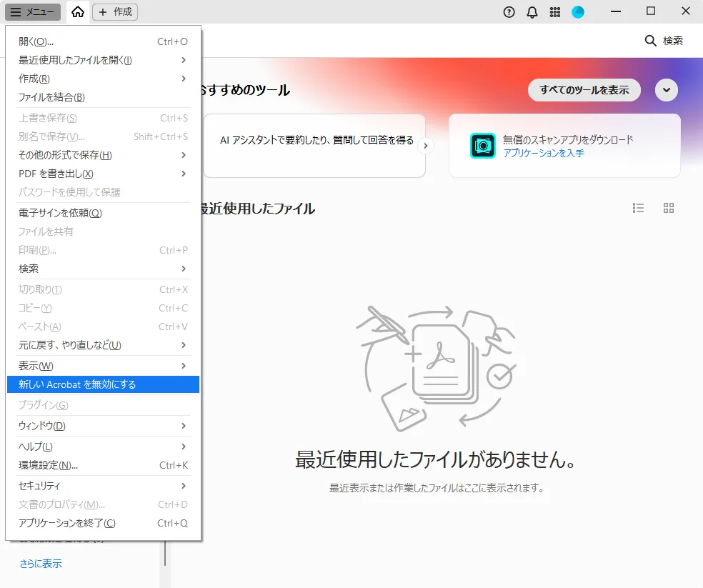Viewport: 703px width, 588px height.
Task: Open the help question mark icon
Action: (509, 12)
